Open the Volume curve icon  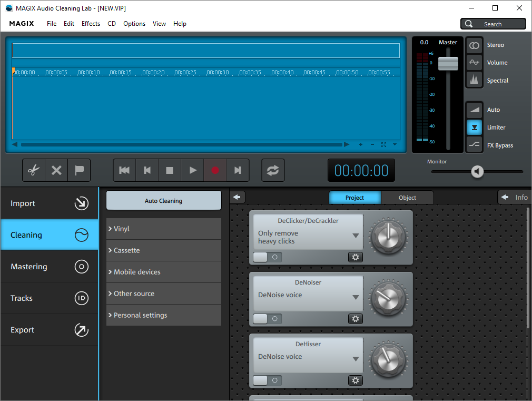coord(474,63)
